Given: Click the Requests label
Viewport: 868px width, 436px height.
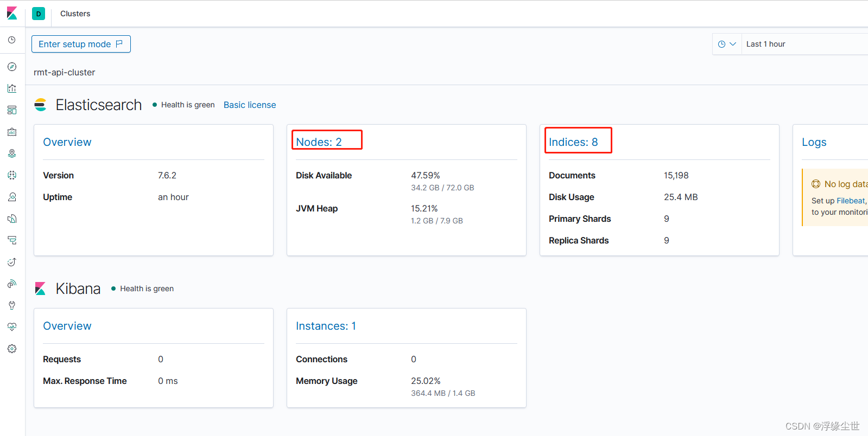Looking at the screenshot, I should coord(62,359).
